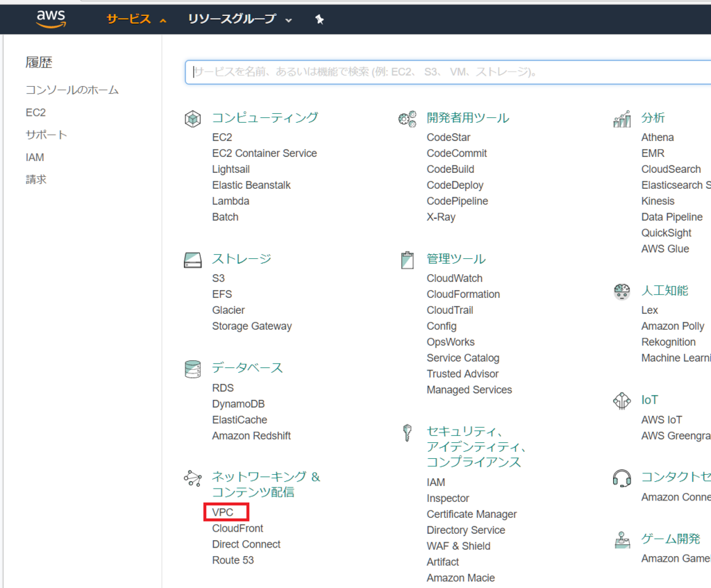
Task: Focus the service search field
Action: click(x=448, y=72)
